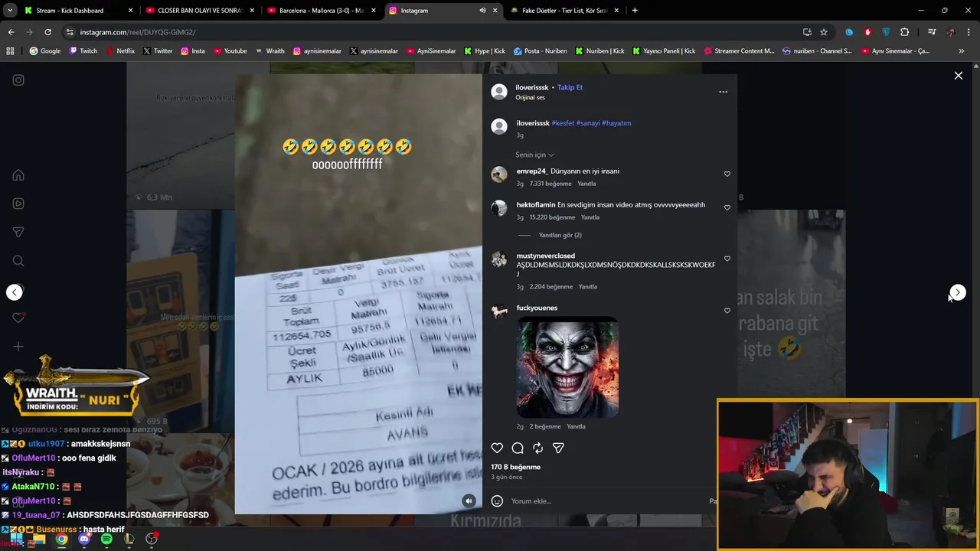The width and height of the screenshot is (980, 551).
Task: Follow iloverisssk via 'Takip Et'
Action: click(570, 87)
